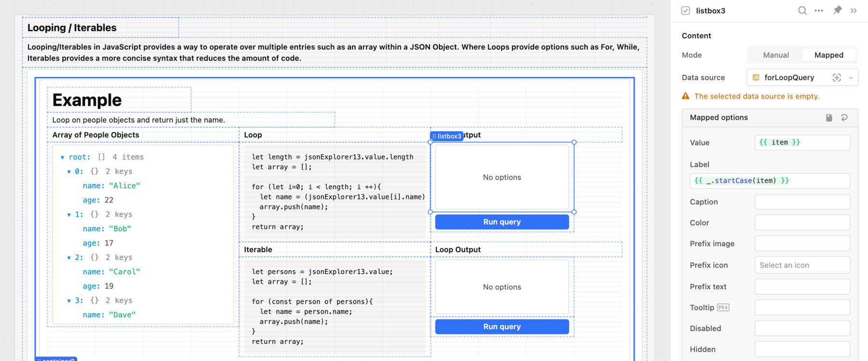Collapse the root array node
868x361 pixels.
click(62, 157)
